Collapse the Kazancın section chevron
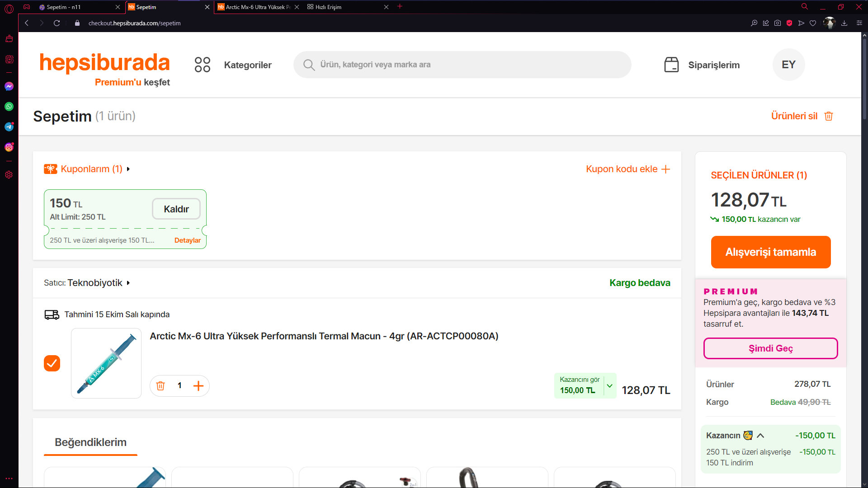The image size is (868, 488). coord(760,436)
